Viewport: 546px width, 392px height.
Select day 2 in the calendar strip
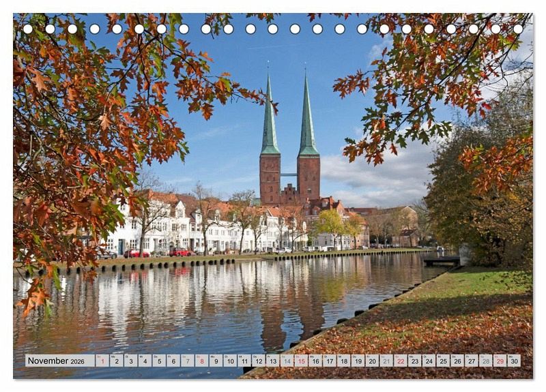click(x=117, y=361)
